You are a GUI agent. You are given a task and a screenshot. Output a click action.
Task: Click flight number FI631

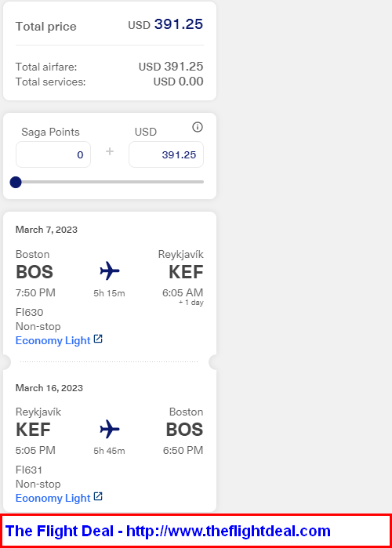[x=29, y=470]
